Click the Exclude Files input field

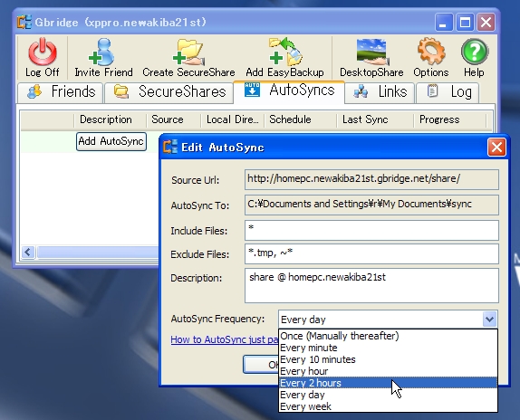click(371, 253)
